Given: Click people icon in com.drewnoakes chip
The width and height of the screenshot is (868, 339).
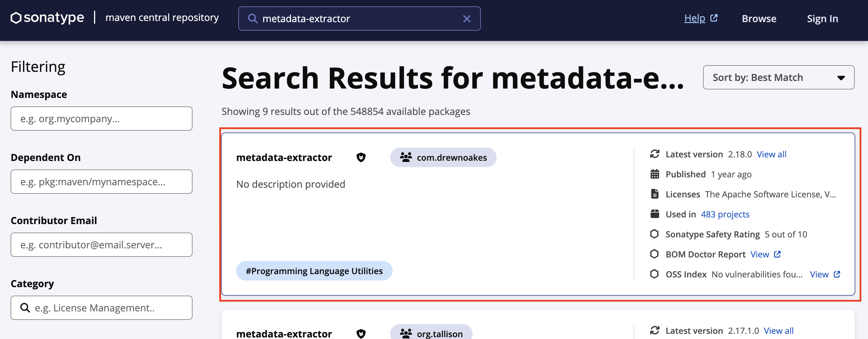Looking at the screenshot, I should [x=406, y=157].
